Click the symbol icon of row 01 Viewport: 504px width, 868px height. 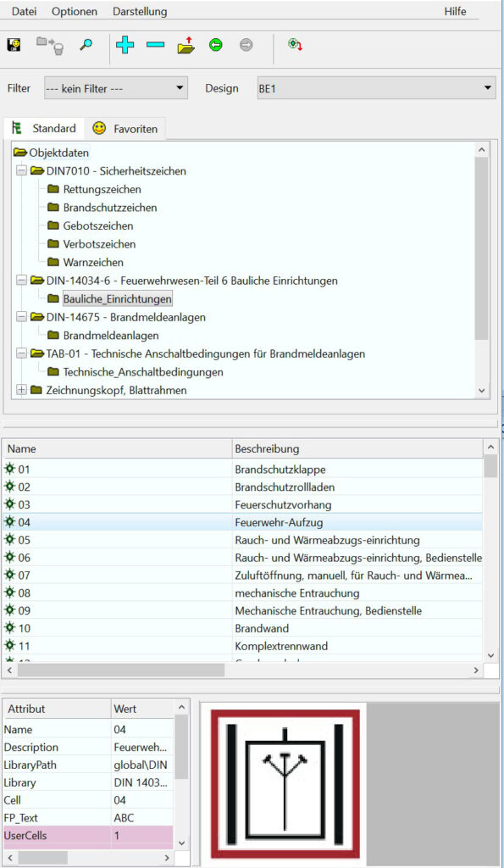click(x=10, y=470)
